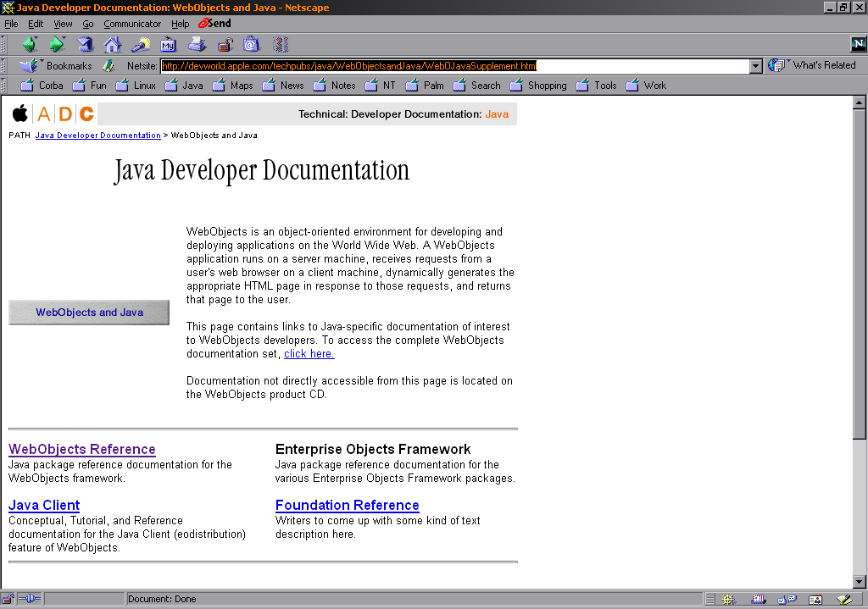868x609 pixels.
Task: Open the Address Book component bar icon
Action: coord(815,599)
